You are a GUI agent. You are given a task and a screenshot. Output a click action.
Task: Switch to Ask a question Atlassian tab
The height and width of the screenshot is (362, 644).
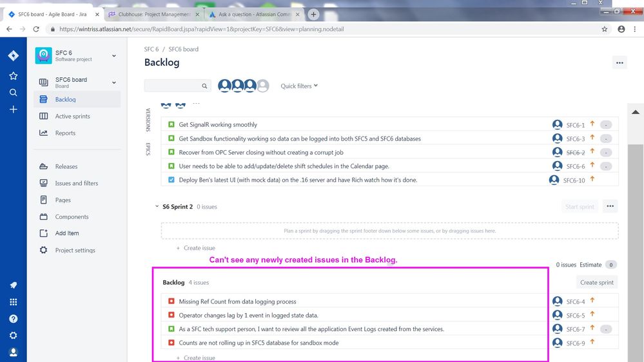(254, 14)
